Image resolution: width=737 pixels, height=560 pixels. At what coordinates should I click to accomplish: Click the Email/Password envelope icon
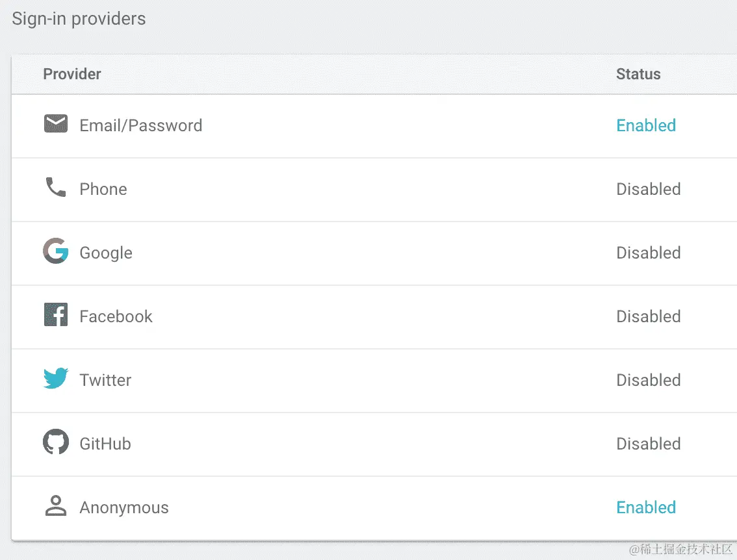pyautogui.click(x=55, y=124)
